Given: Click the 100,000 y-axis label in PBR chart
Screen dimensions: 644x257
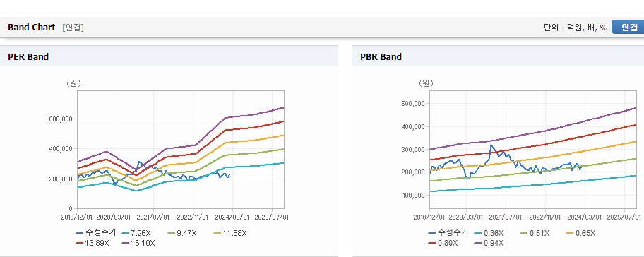Looking at the screenshot, I should [414, 195].
